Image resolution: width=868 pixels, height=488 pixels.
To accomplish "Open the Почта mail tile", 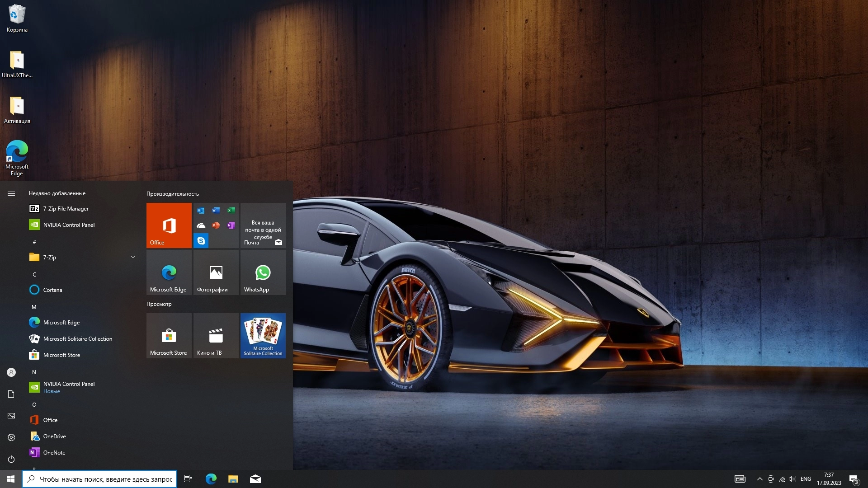I will 263,225.
